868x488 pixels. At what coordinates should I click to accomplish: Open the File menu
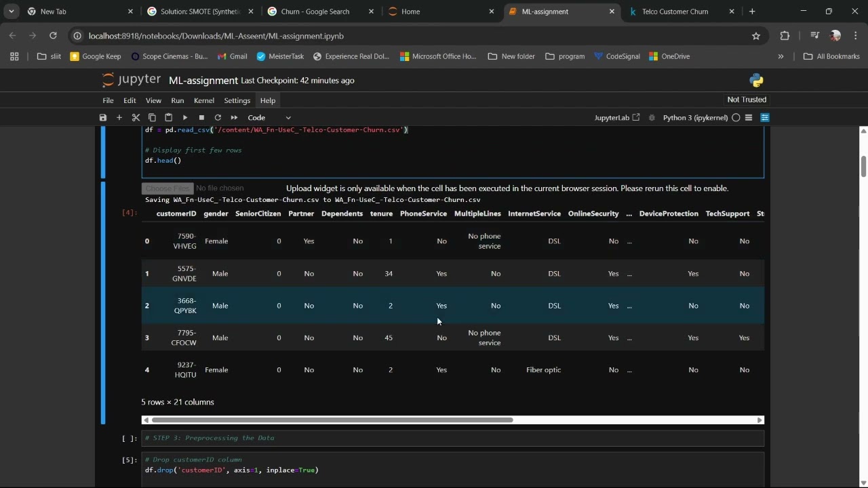tap(108, 100)
